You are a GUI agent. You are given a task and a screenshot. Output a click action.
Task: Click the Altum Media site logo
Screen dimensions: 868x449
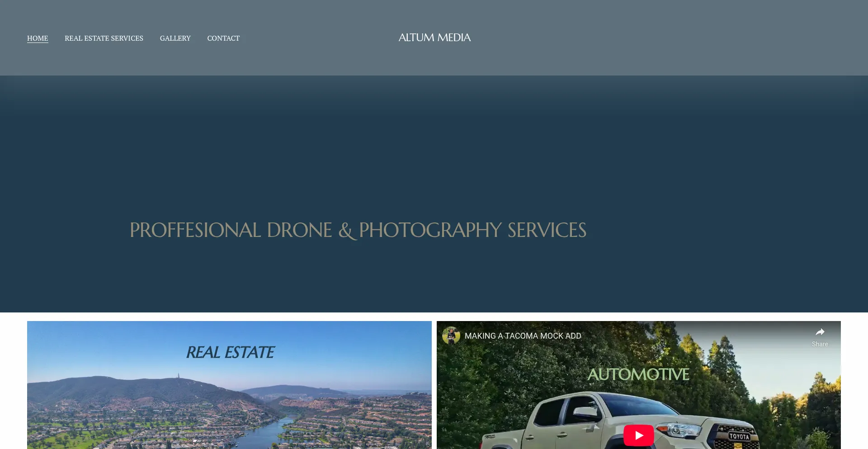pyautogui.click(x=434, y=38)
